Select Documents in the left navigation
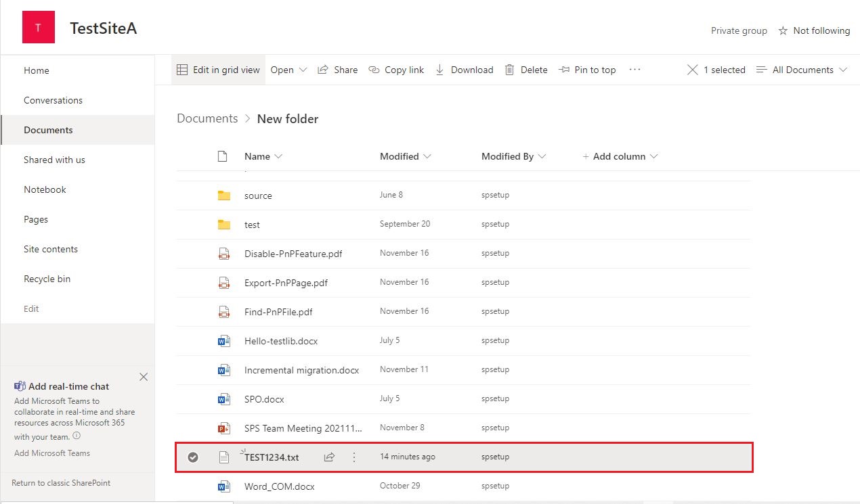Image resolution: width=860 pixels, height=504 pixels. pyautogui.click(x=48, y=130)
